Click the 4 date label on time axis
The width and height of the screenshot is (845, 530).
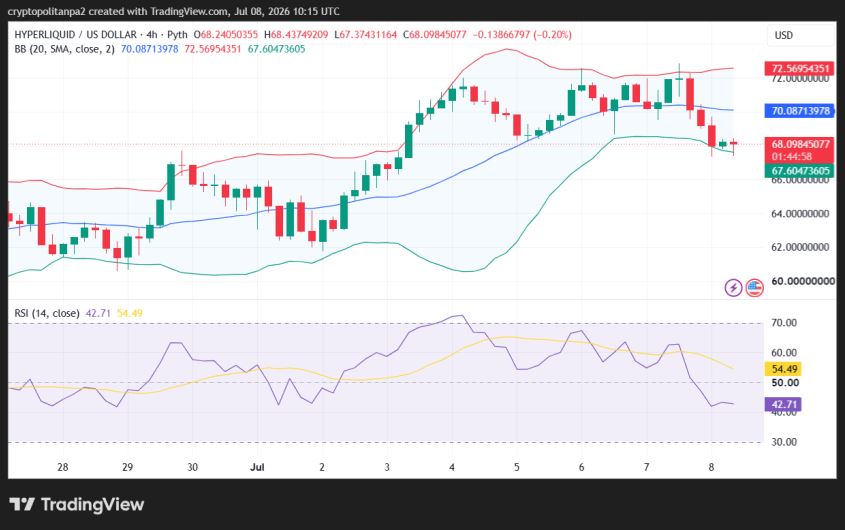click(x=452, y=467)
